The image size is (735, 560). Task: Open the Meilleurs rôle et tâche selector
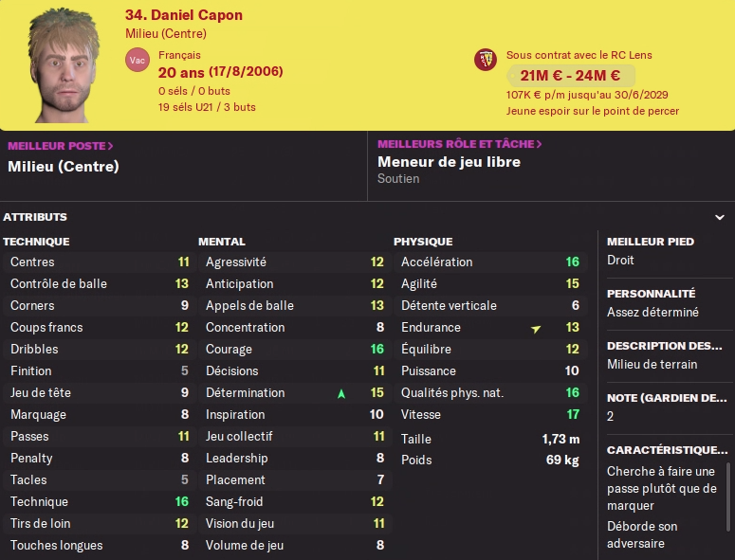pos(460,144)
